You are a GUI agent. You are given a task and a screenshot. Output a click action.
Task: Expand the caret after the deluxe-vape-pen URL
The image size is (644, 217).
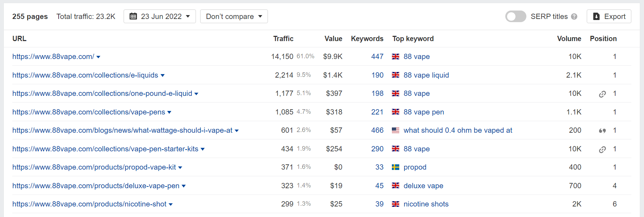(184, 186)
